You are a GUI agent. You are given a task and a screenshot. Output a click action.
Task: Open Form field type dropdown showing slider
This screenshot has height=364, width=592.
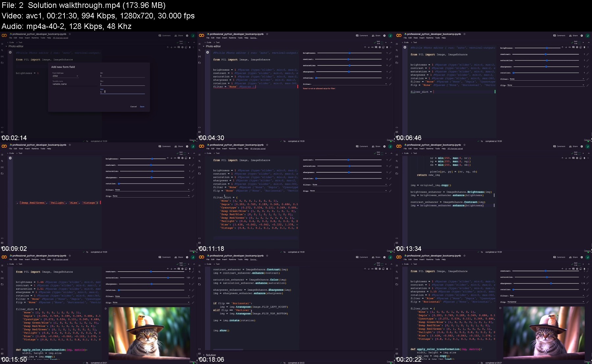[65, 76]
